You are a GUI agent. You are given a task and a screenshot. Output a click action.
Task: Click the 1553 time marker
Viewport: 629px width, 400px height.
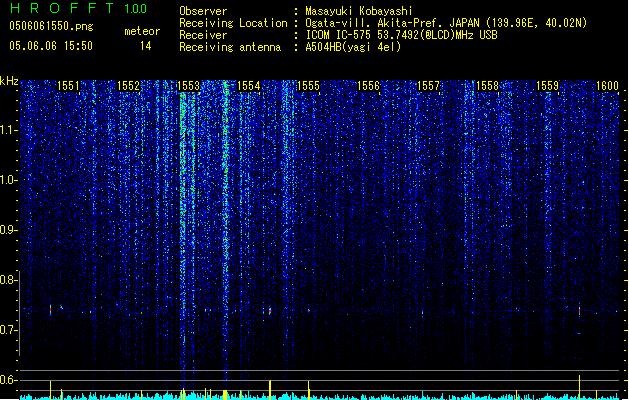tap(189, 86)
